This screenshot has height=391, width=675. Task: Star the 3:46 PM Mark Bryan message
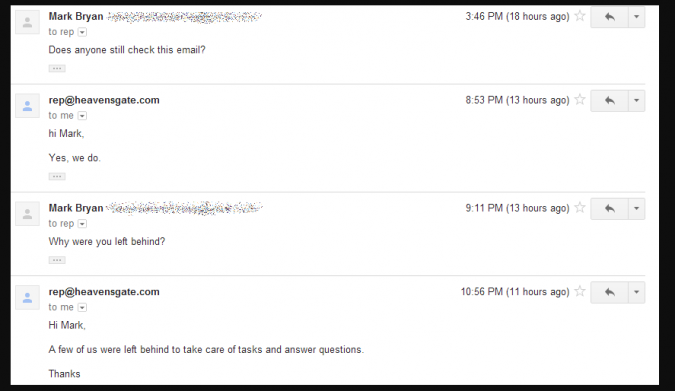click(x=580, y=16)
